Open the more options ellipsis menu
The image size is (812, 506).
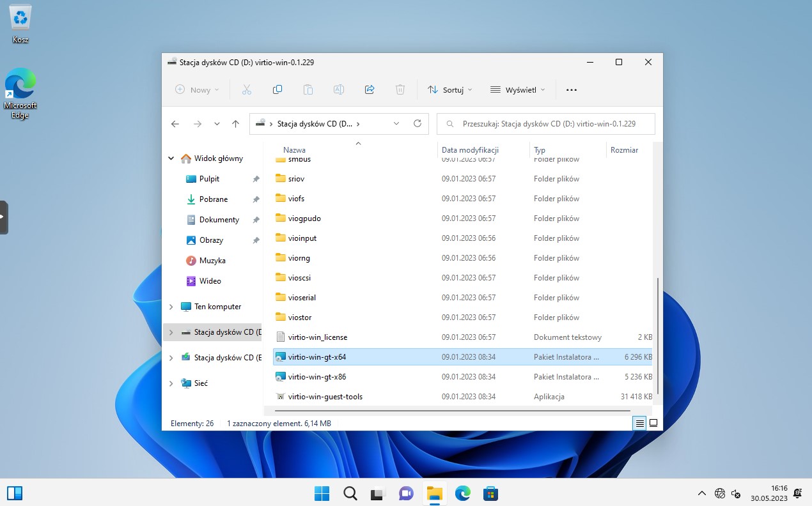[572, 90]
